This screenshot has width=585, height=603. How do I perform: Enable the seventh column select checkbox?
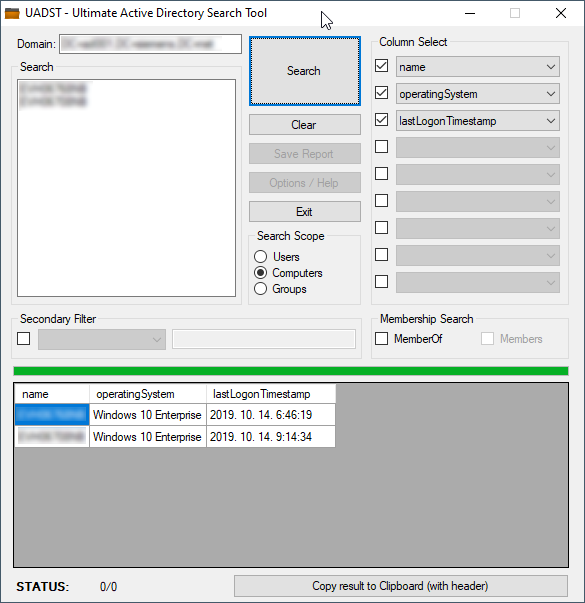pos(382,227)
